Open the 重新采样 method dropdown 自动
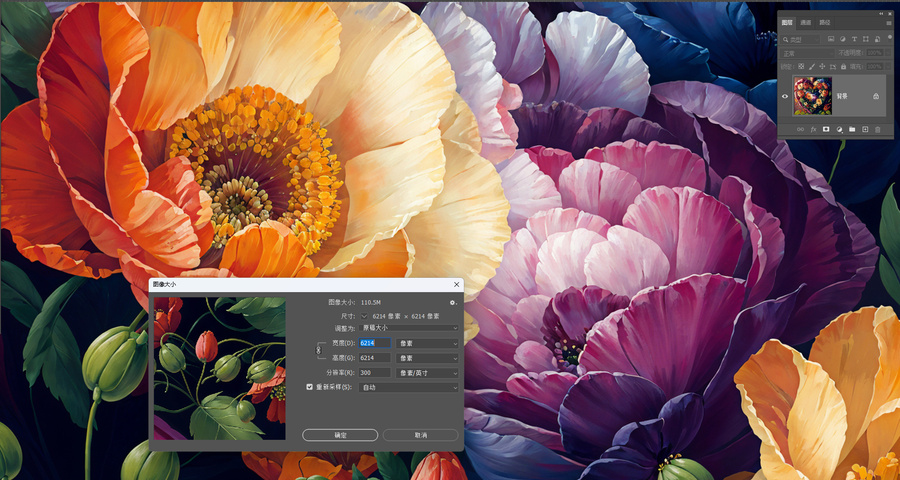Image resolution: width=900 pixels, height=480 pixels. click(x=409, y=388)
